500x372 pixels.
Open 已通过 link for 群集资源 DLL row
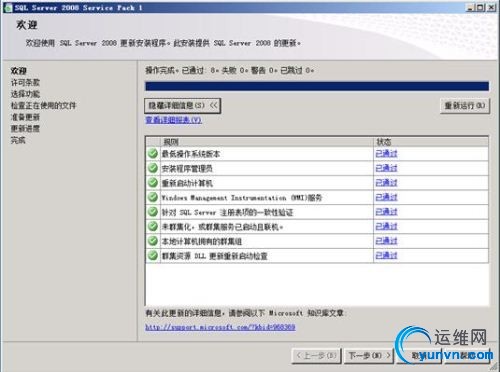[x=386, y=255]
